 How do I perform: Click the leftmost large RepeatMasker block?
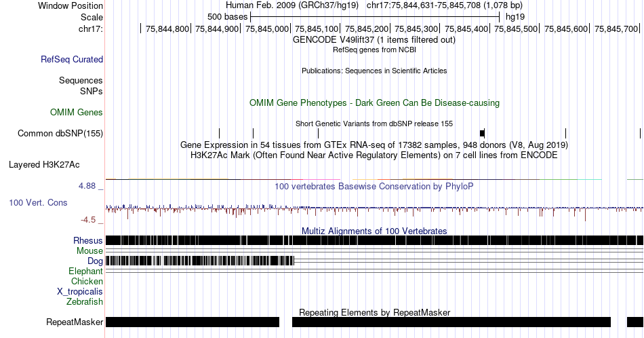pos(193,322)
